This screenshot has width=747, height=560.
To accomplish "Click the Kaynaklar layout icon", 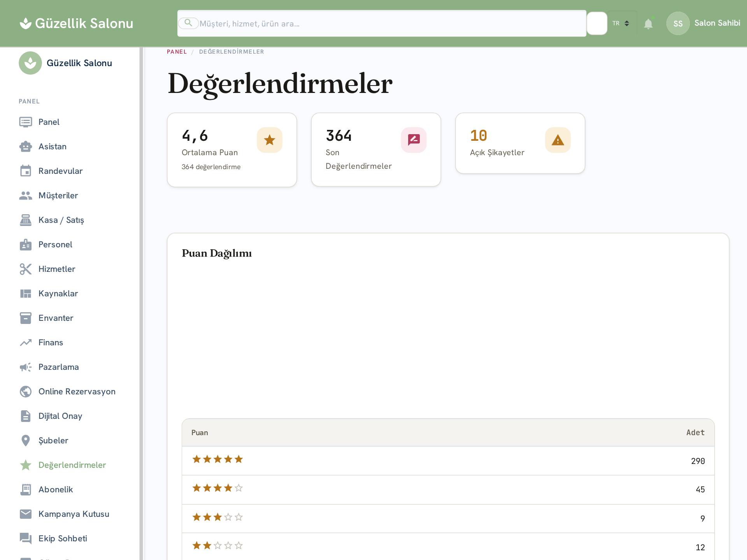I will coord(26,294).
